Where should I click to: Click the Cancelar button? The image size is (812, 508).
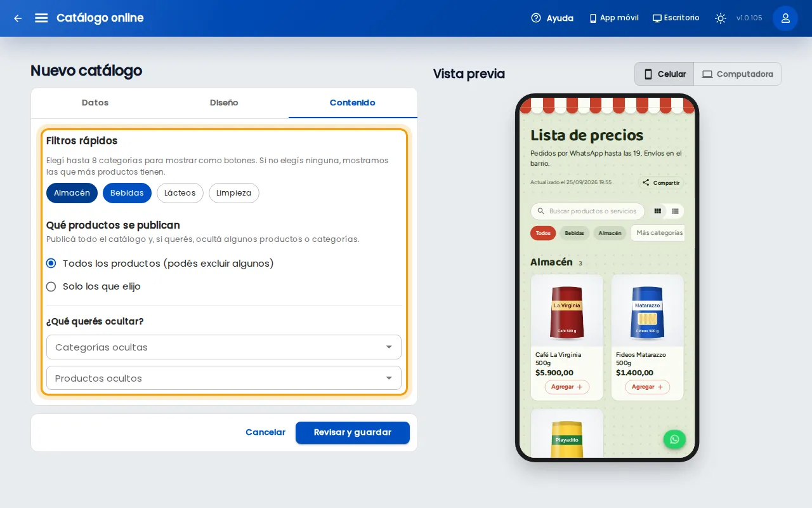[x=265, y=432]
